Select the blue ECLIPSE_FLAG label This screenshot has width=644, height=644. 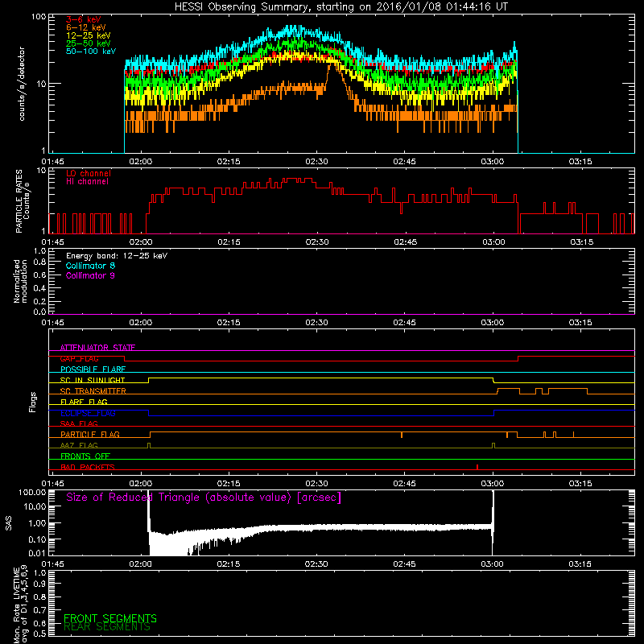(88, 413)
